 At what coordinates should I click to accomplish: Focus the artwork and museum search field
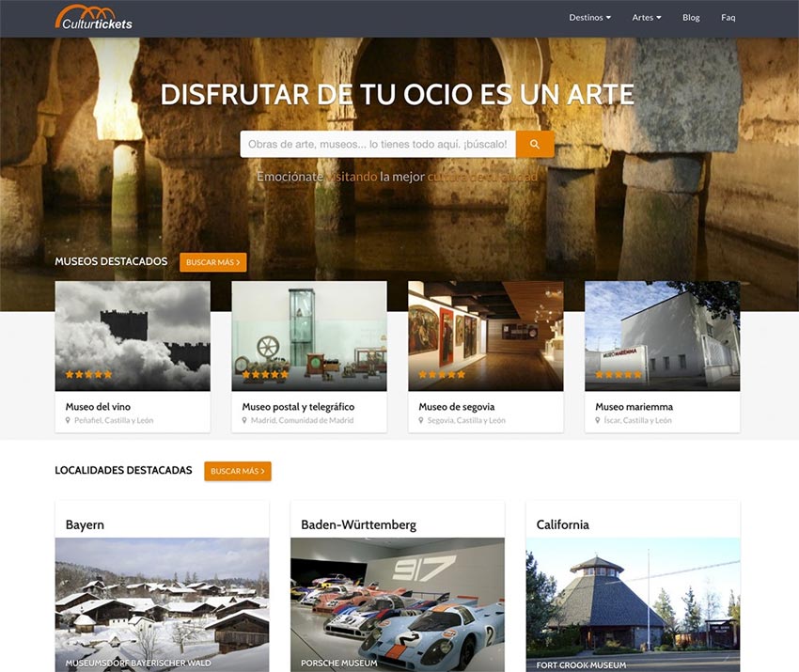click(x=378, y=144)
